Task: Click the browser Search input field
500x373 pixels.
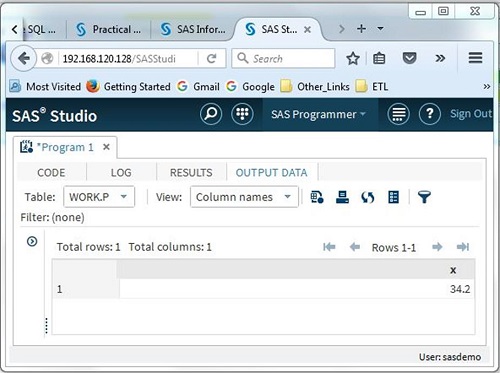Action: tap(283, 59)
